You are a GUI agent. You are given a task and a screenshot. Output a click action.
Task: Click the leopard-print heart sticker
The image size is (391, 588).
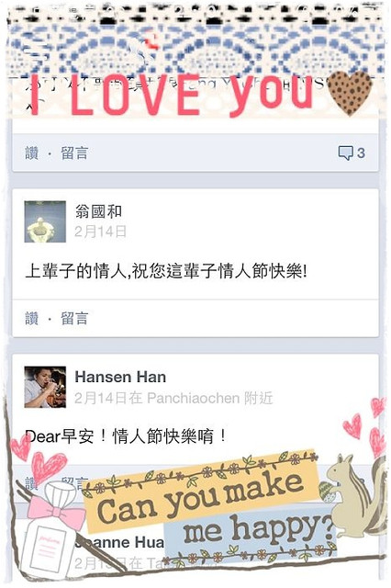click(350, 93)
